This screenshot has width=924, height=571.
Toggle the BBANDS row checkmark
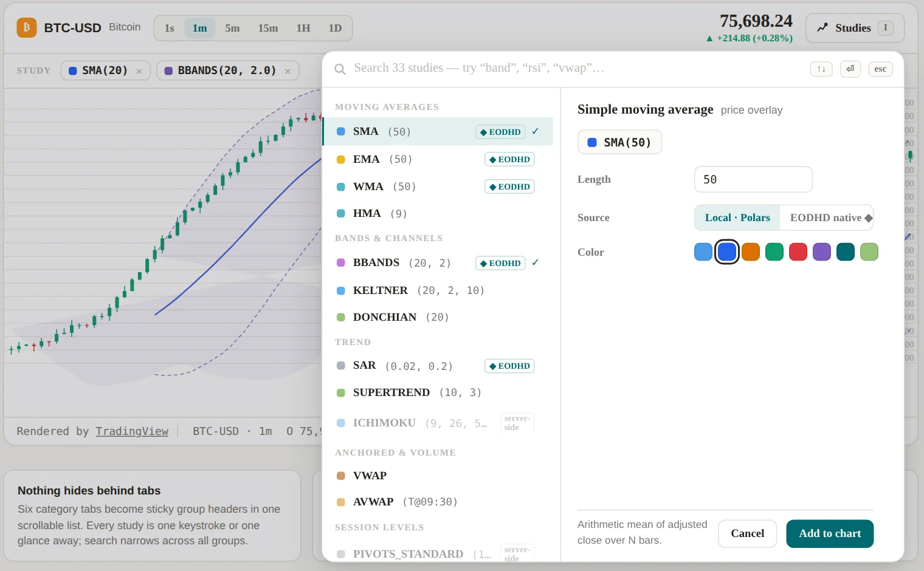536,262
